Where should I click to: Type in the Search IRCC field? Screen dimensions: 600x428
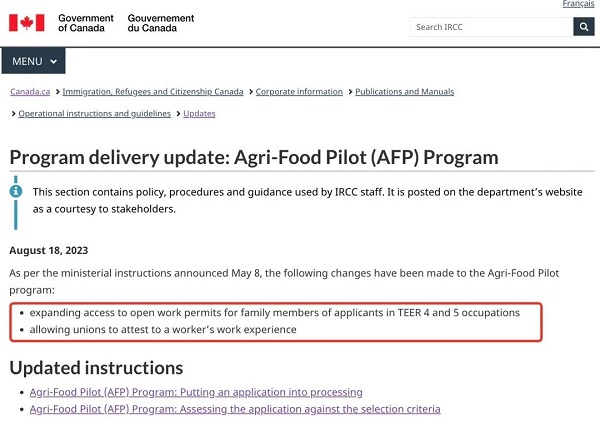click(x=490, y=27)
